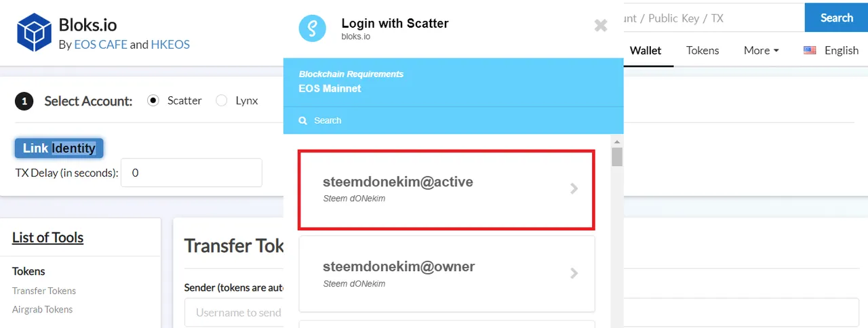868x328 pixels.
Task: Open the HKEOS link
Action: click(x=170, y=44)
